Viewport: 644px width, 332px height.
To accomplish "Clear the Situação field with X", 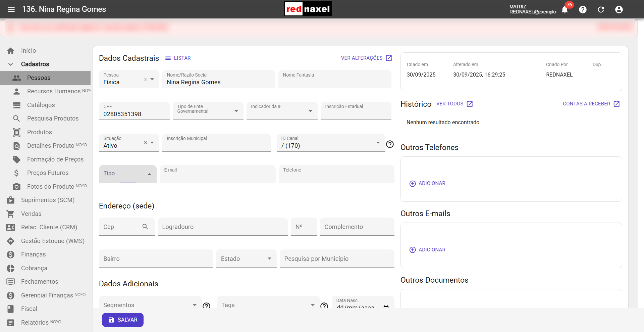I will tap(146, 143).
